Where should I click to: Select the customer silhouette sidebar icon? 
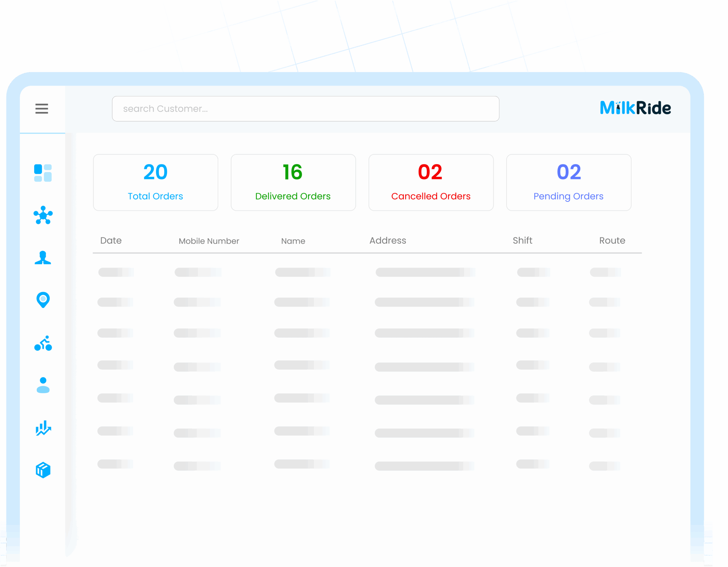43,258
